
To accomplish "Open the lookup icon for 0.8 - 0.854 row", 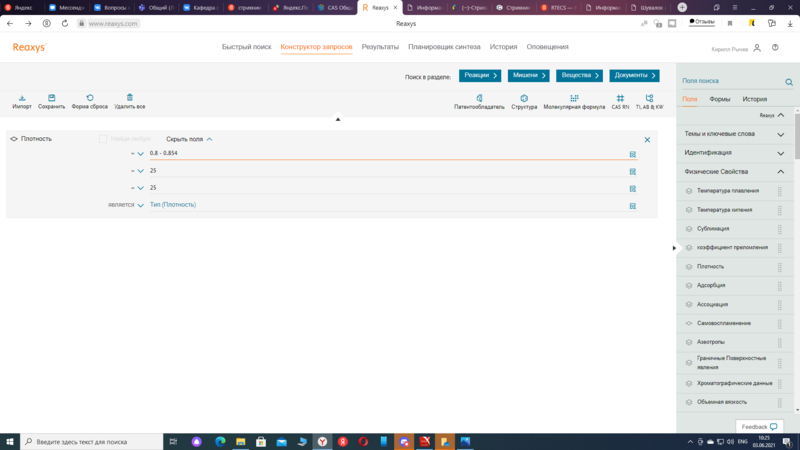I will point(633,154).
